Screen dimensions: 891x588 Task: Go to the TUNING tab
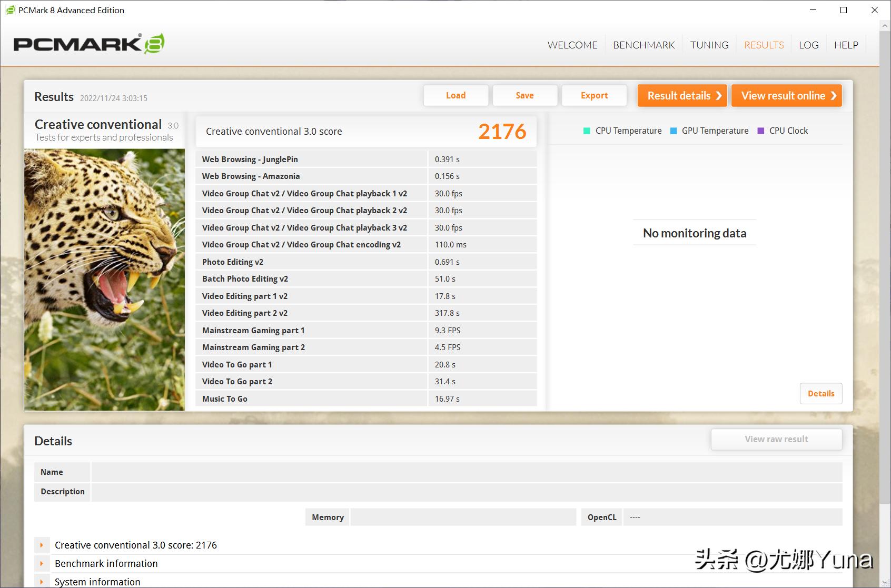tap(709, 45)
